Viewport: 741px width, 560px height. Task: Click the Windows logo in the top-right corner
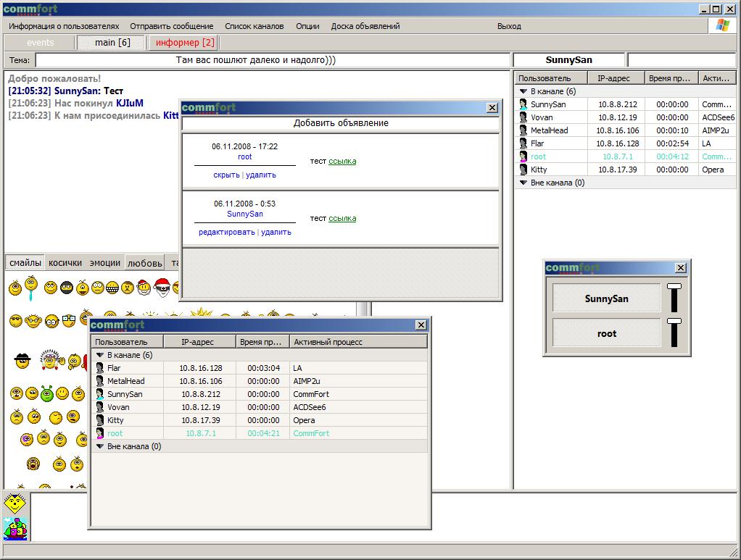pos(722,25)
